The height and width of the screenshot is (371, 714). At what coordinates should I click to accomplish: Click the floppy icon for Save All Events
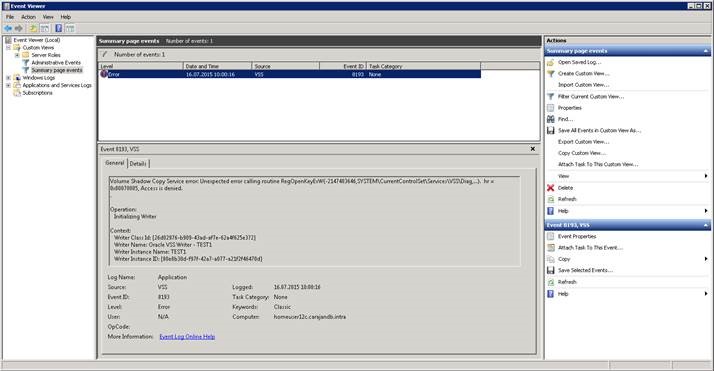pos(551,131)
